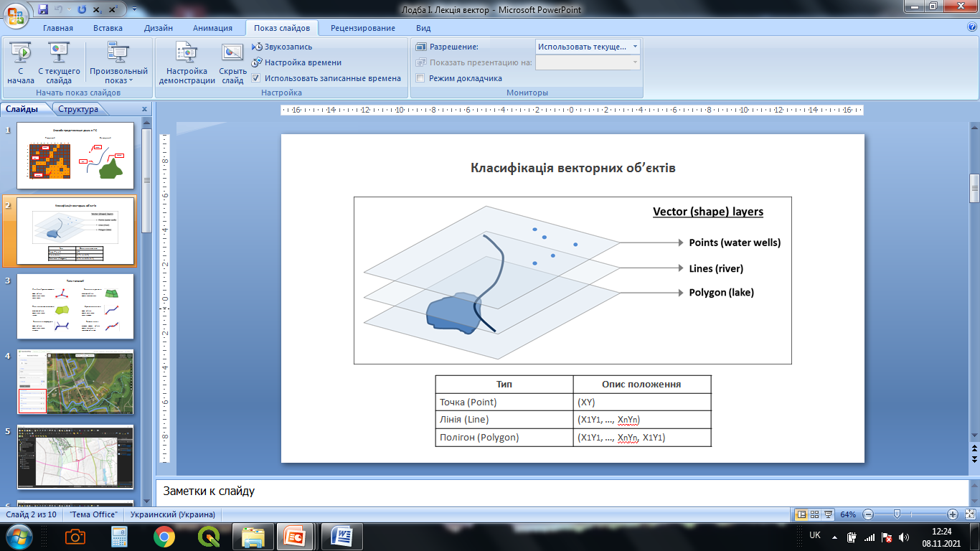980x551 pixels.
Task: Click the Vector (shape) layers heading
Action: (707, 212)
